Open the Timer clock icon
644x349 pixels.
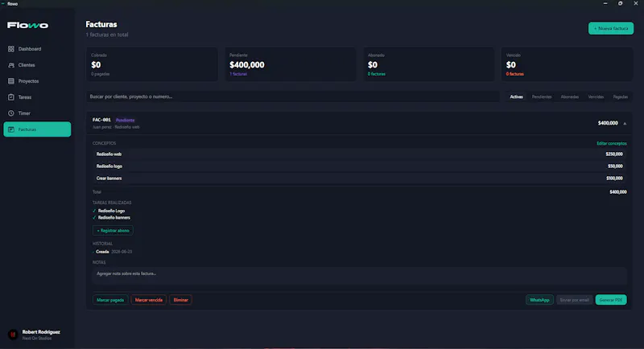[11, 113]
